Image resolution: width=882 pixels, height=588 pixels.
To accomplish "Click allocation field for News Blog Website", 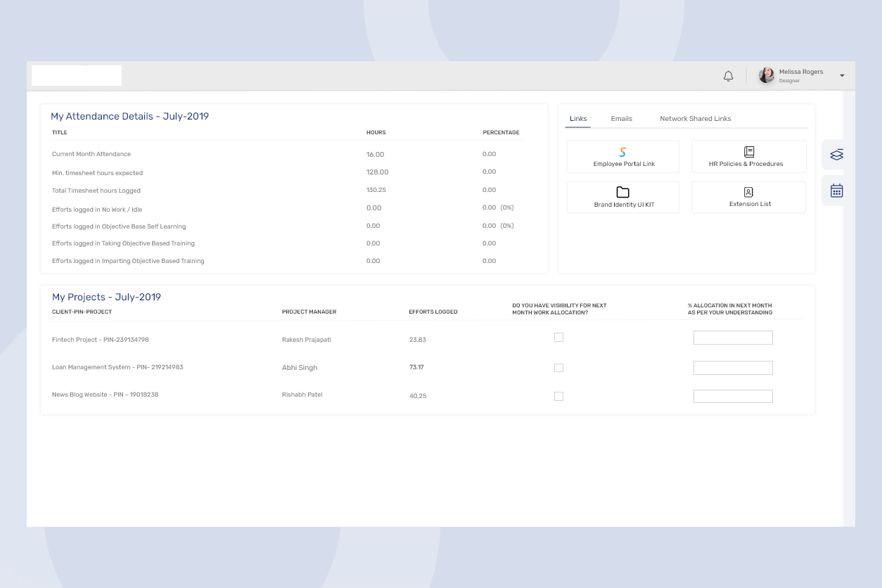I will pos(733,396).
